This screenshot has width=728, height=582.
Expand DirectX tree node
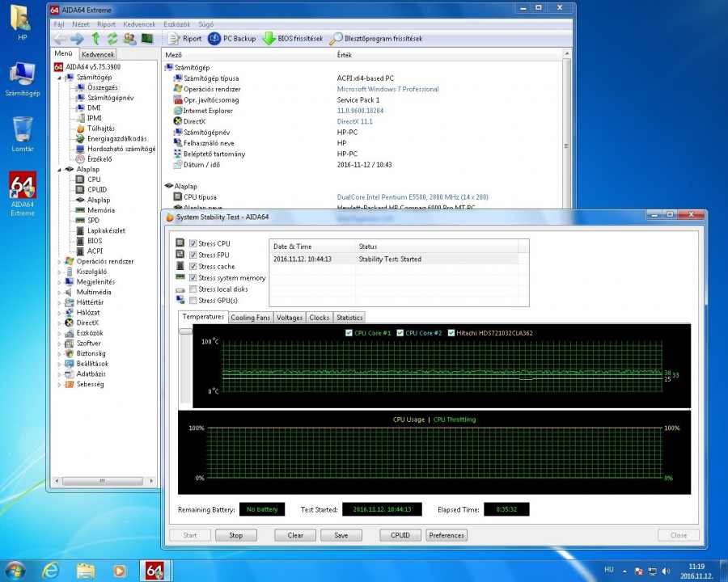click(59, 323)
